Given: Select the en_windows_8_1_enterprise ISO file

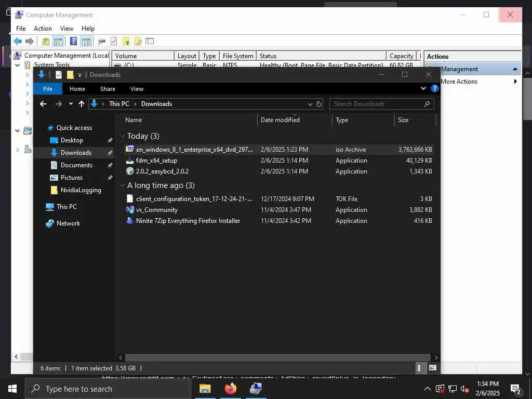Looking at the screenshot, I should coord(279,149).
